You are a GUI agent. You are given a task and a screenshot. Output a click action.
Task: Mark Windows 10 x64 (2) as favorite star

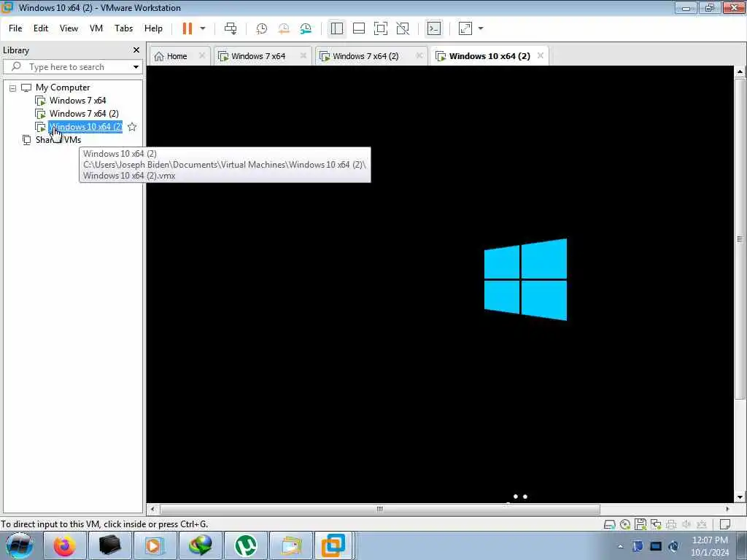(132, 127)
